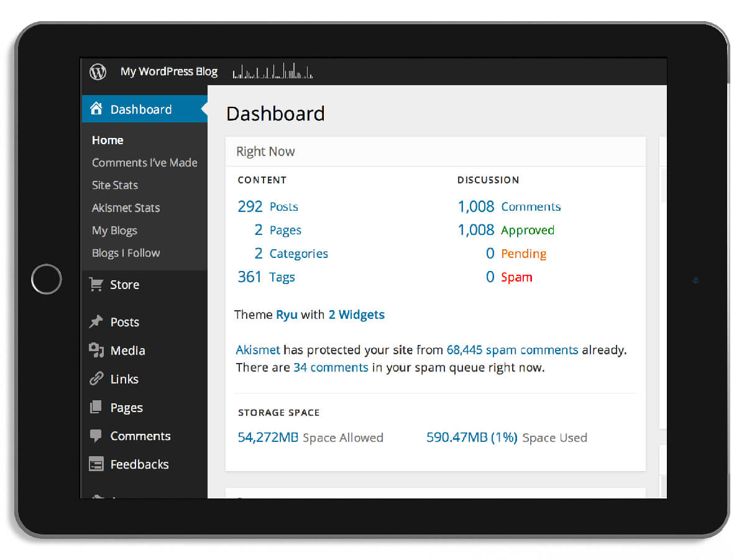This screenshot has height=560, width=734.
Task: Open the Categories link
Action: coord(299,254)
